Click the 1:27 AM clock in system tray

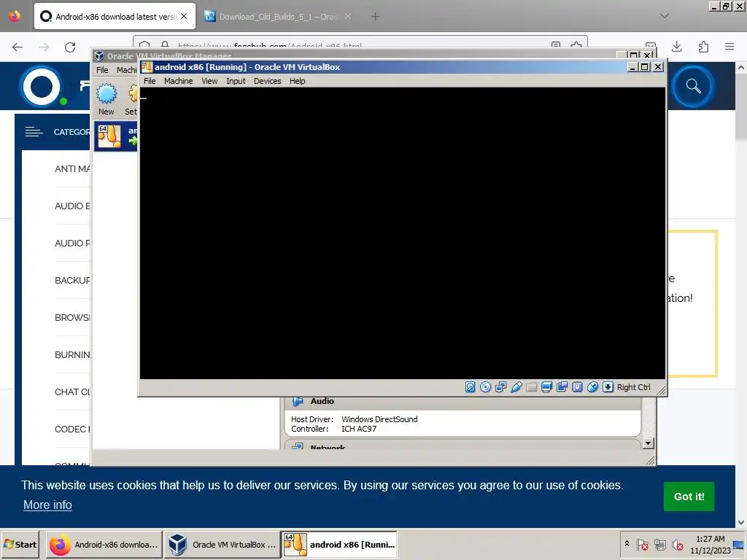(710, 539)
